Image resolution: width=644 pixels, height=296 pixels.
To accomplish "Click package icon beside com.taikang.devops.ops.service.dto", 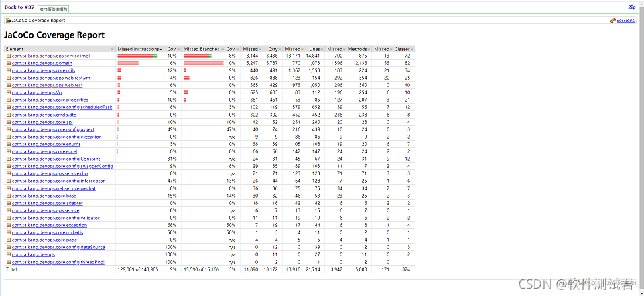I will point(8,173).
